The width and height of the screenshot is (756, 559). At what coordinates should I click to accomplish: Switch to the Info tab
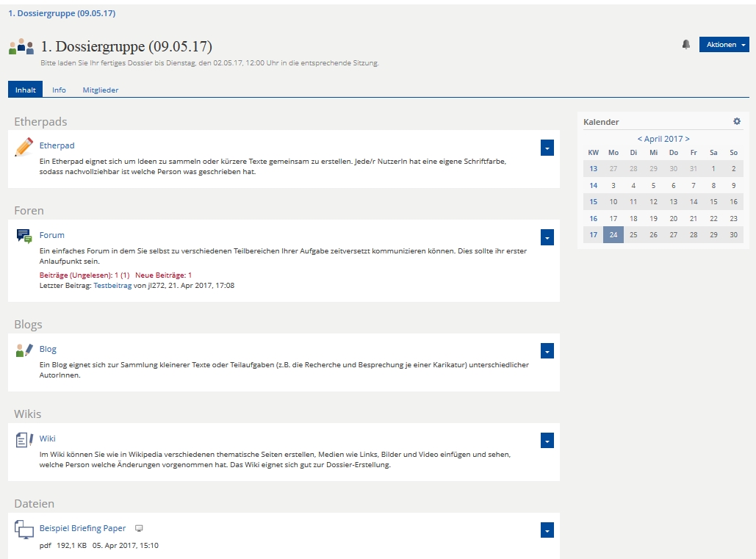pos(59,90)
